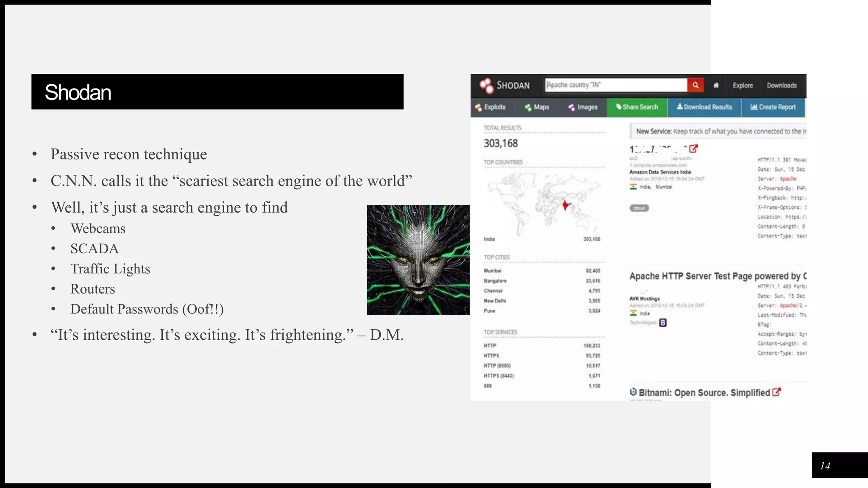868x488 pixels.
Task: Click the SHODAN face artwork image
Action: point(418,260)
